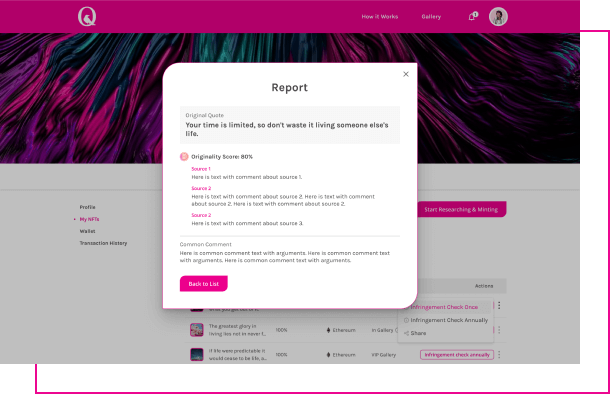The width and height of the screenshot is (610, 394).
Task: Choose Infringement Check Annually from menu
Action: [449, 320]
